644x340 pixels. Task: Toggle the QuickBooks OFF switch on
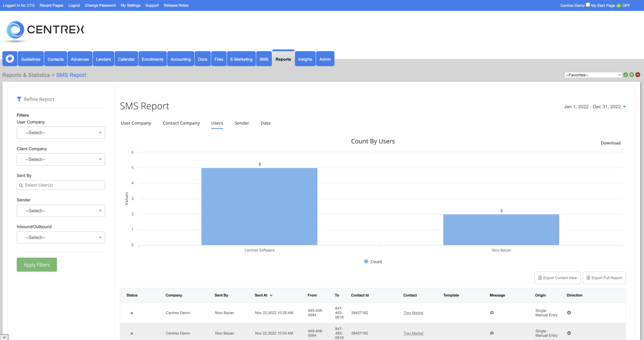click(626, 5)
